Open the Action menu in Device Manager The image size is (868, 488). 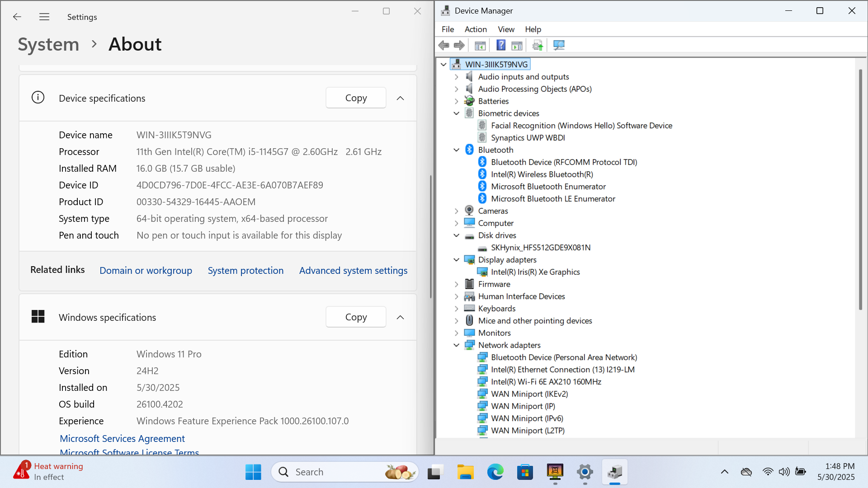(x=476, y=29)
